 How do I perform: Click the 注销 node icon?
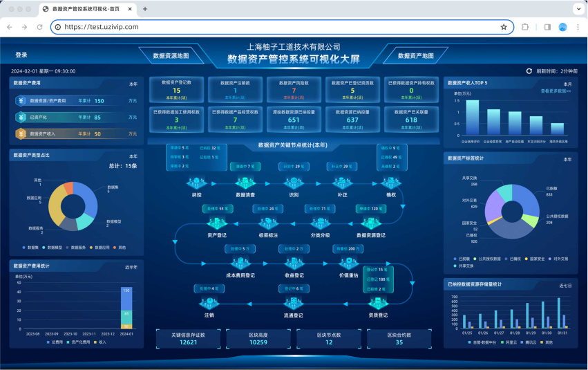click(209, 304)
